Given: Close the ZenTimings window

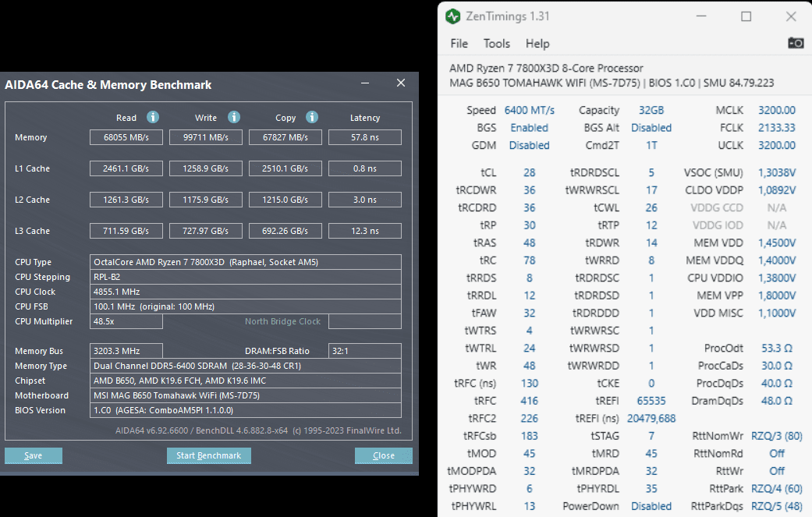Looking at the screenshot, I should tap(791, 16).
